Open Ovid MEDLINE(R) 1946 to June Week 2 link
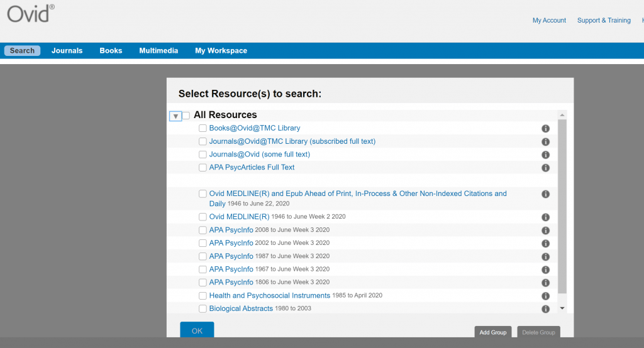 click(x=239, y=217)
